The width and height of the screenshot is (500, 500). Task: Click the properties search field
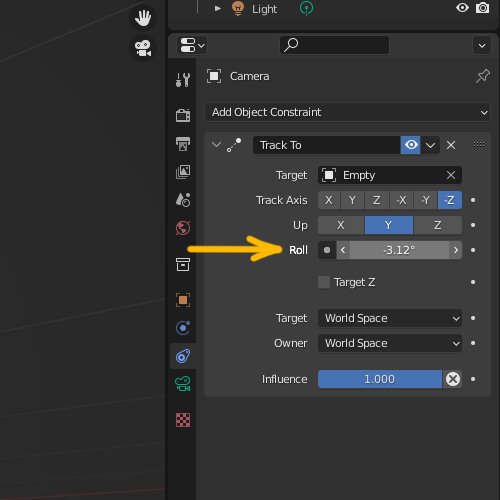coord(334,45)
